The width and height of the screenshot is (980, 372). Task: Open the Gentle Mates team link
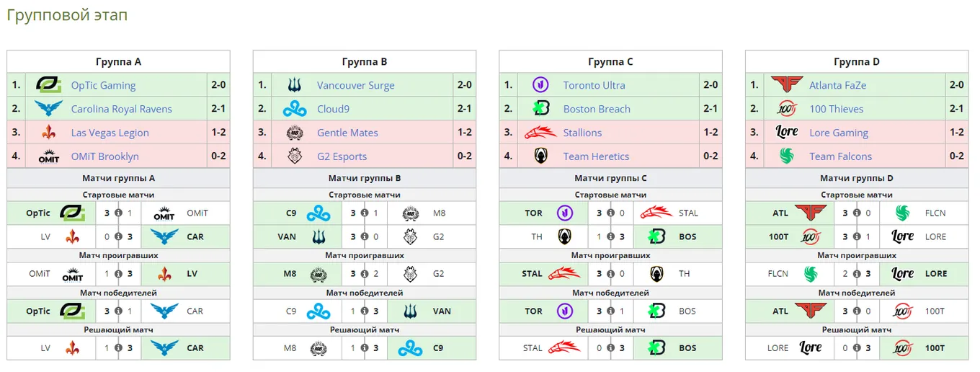(x=347, y=133)
